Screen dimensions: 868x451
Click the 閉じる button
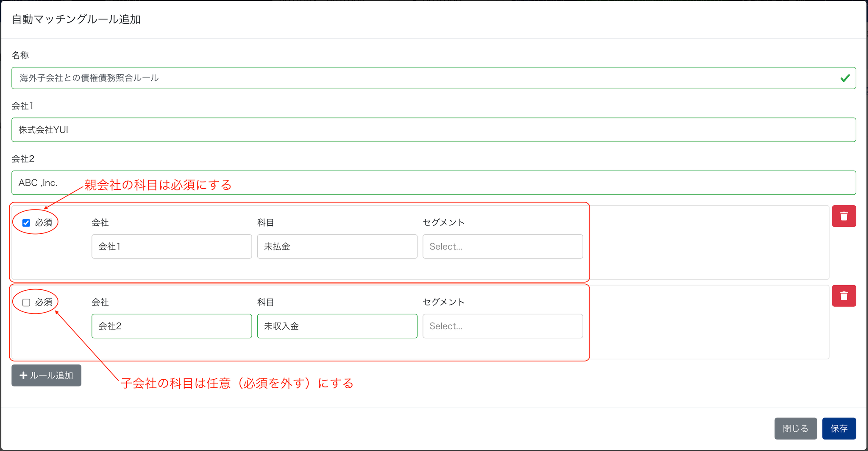[x=795, y=429]
